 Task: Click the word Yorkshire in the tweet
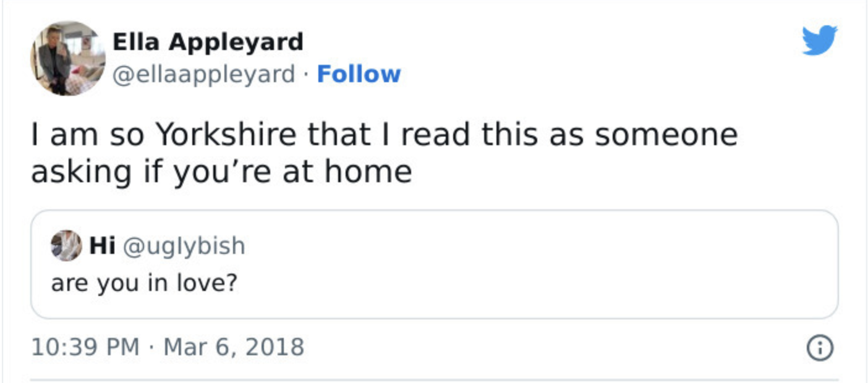pyautogui.click(x=225, y=134)
